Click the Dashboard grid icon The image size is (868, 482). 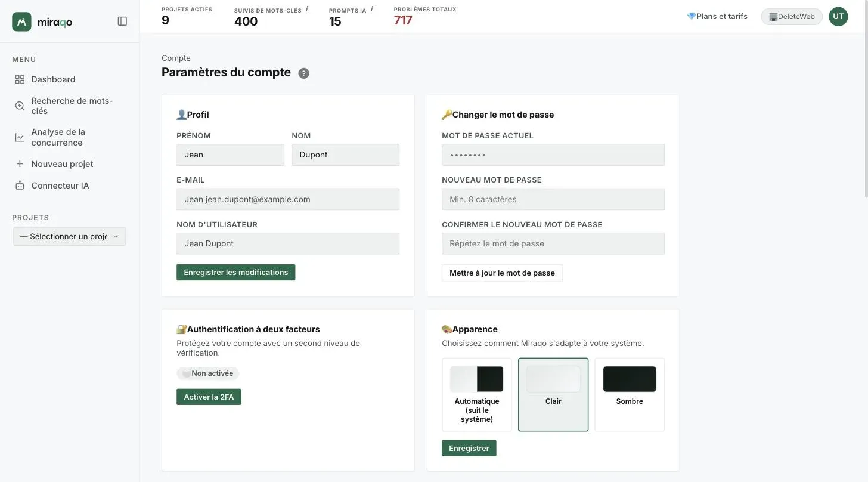pos(20,79)
